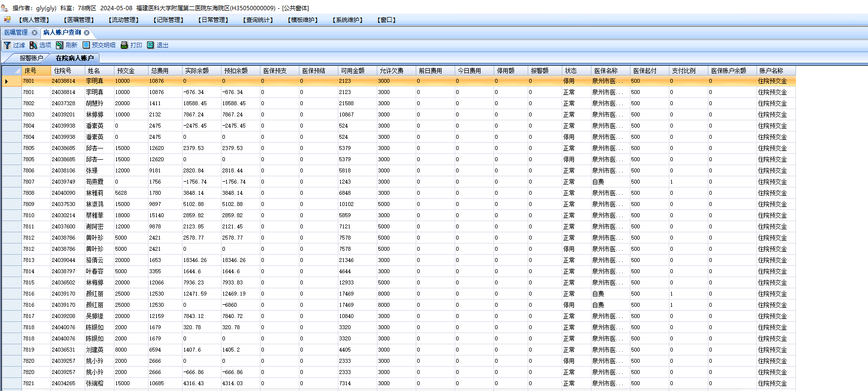This screenshot has width=868, height=391.
Task: Switch to the 报警账户 tab
Action: tap(32, 58)
